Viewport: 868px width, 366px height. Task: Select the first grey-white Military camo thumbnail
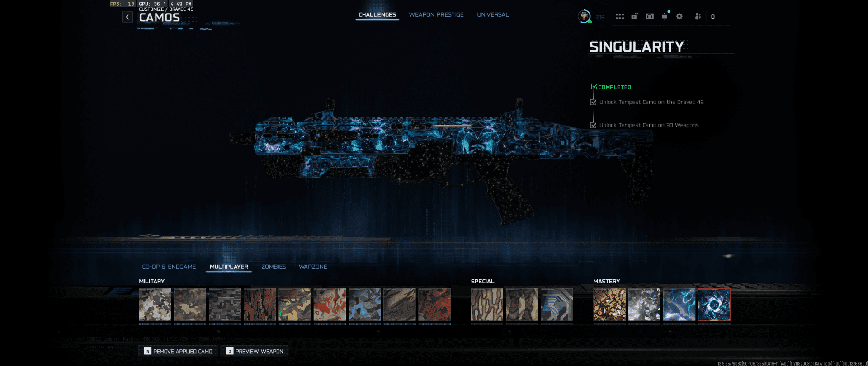155,305
